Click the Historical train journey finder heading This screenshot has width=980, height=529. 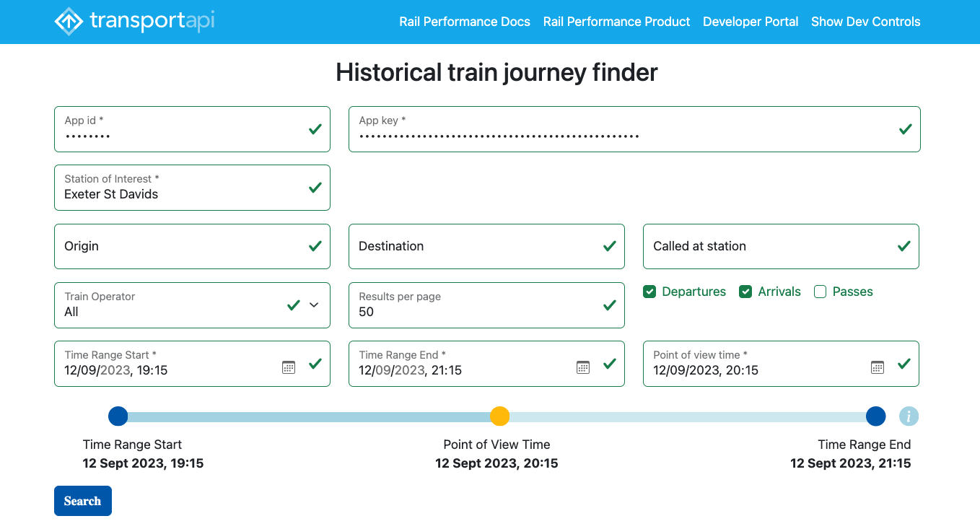(496, 72)
